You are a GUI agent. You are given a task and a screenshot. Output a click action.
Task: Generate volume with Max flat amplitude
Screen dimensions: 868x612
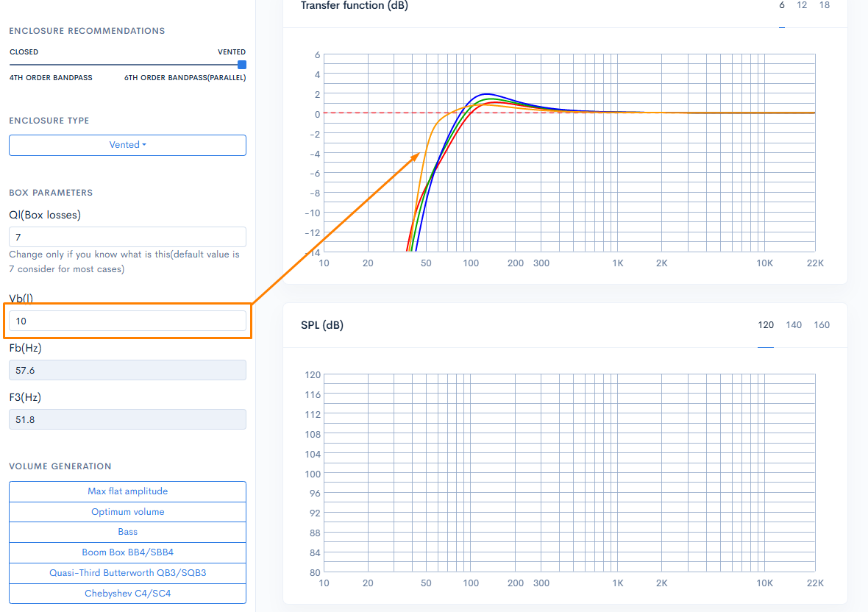[127, 491]
